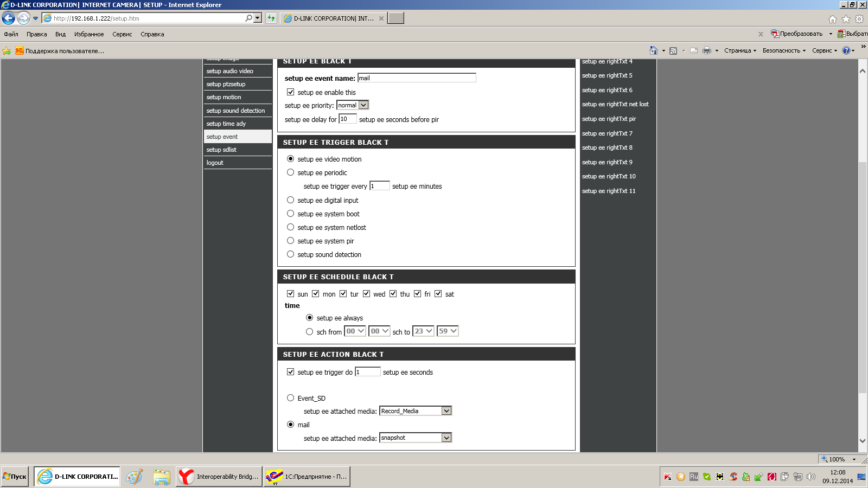Toggle setup ee enable this checkbox
868x488 pixels.
(290, 92)
